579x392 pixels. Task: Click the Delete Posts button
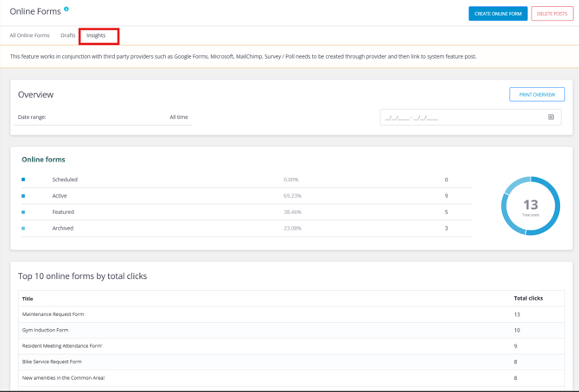[552, 14]
